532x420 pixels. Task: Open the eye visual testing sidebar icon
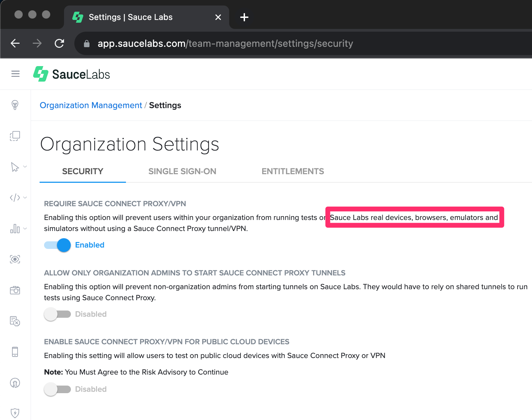[15, 259]
